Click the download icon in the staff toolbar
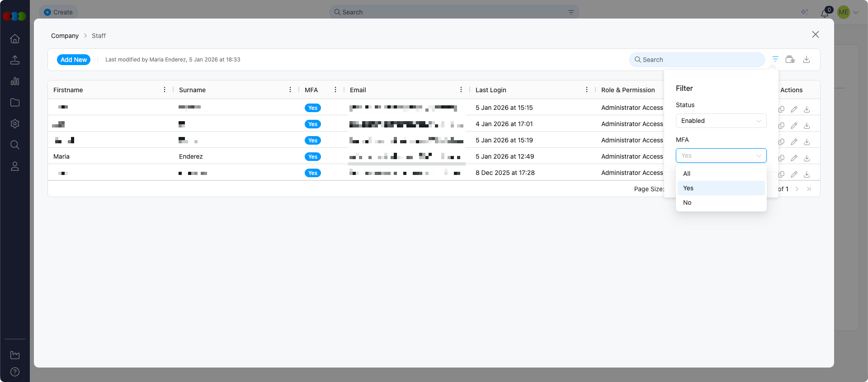Viewport: 868px width, 382px height. tap(806, 59)
